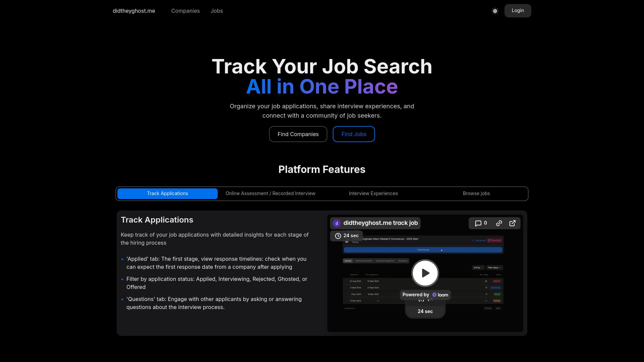The image size is (644, 362).
Task: Click the Login button
Action: [518, 11]
